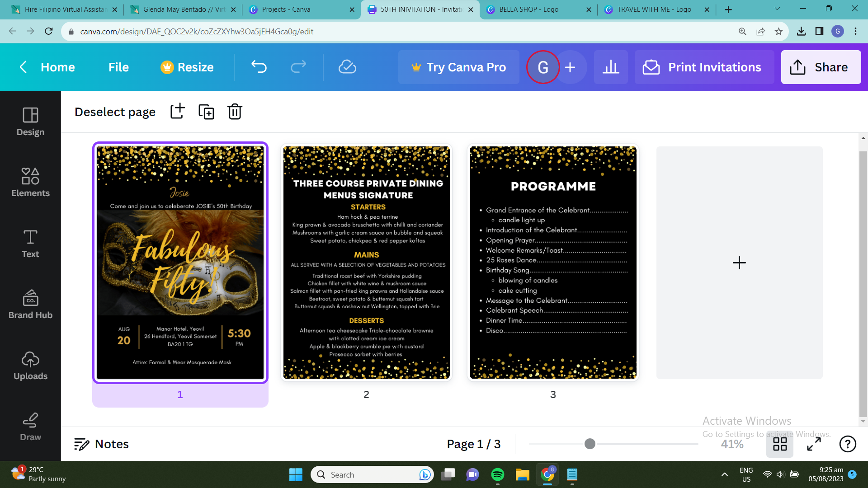The width and height of the screenshot is (868, 488).
Task: Toggle the Notes panel
Action: (102, 444)
